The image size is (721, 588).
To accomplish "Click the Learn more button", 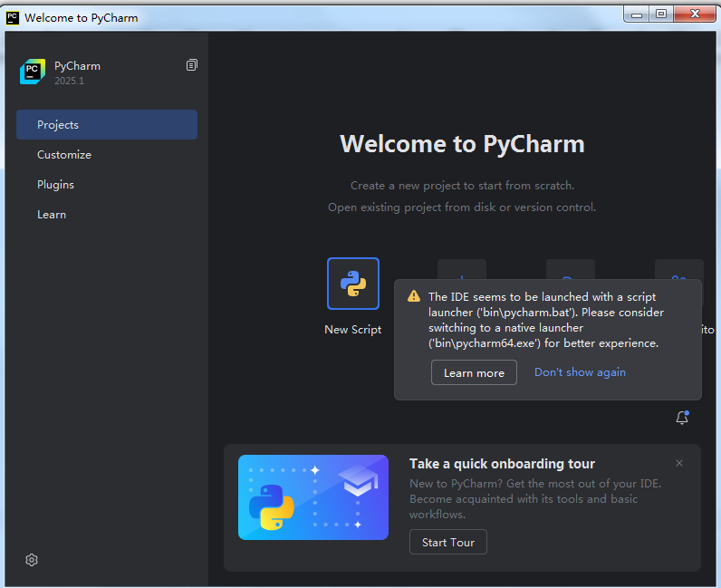I will pos(474,372).
